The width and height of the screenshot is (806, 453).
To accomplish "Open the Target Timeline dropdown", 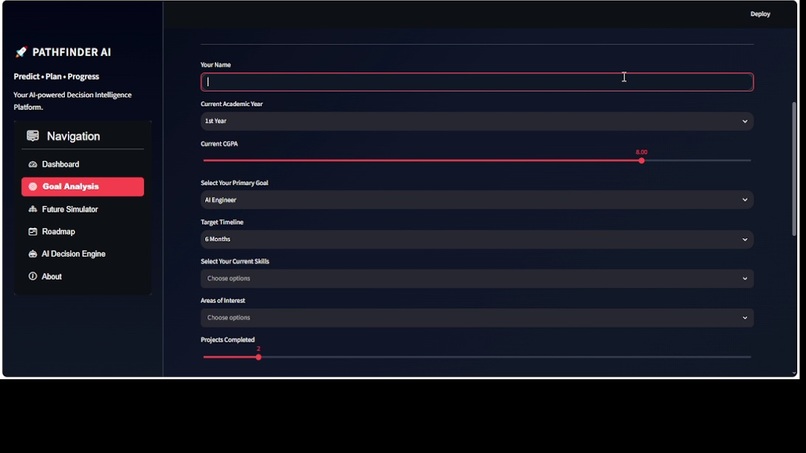I will coord(477,239).
